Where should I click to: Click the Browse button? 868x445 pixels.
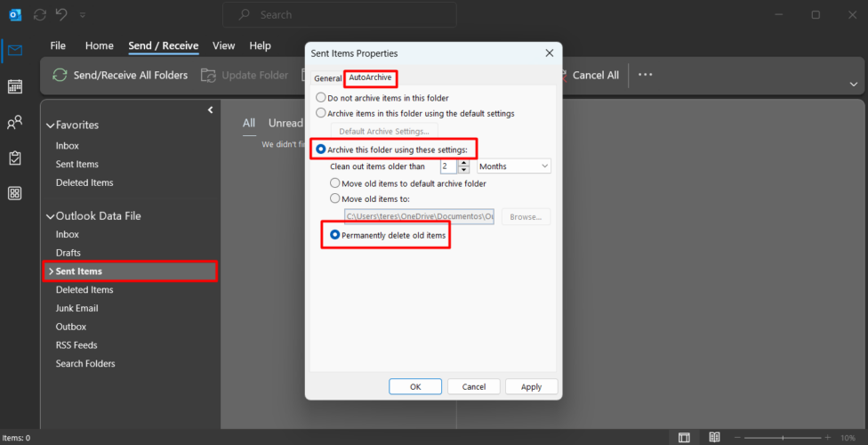526,216
